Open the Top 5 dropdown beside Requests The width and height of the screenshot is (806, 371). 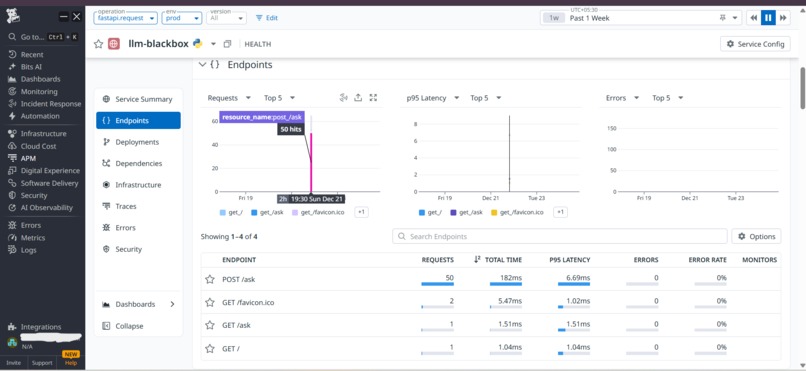280,98
